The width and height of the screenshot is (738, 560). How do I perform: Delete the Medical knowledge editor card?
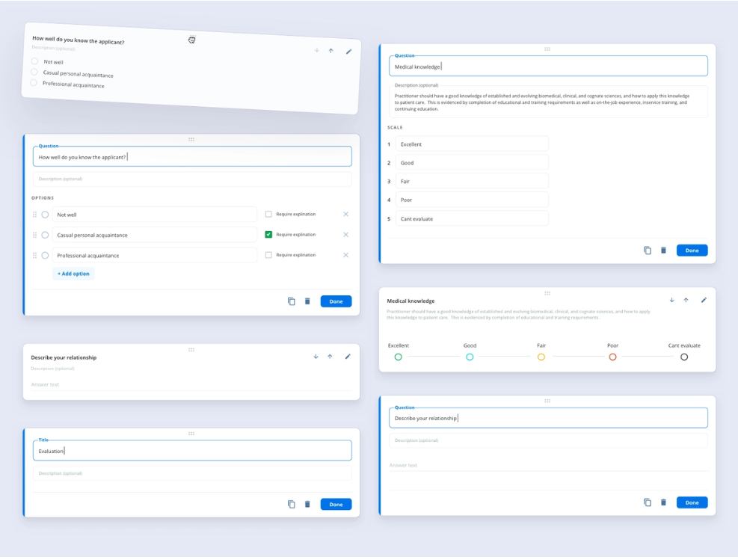pyautogui.click(x=664, y=250)
